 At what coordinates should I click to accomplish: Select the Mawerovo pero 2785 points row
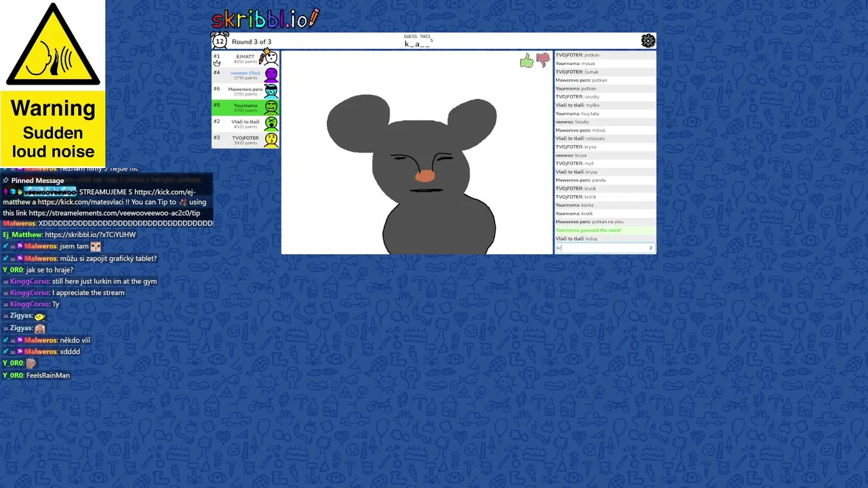click(245, 91)
